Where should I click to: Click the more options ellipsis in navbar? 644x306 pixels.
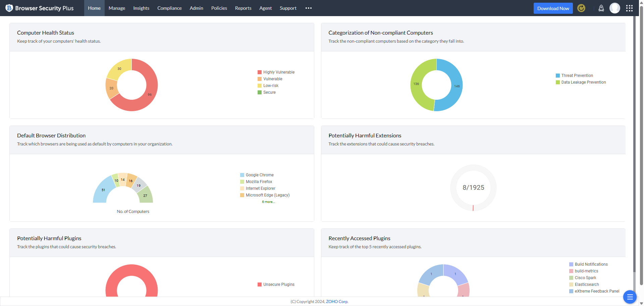(x=309, y=8)
